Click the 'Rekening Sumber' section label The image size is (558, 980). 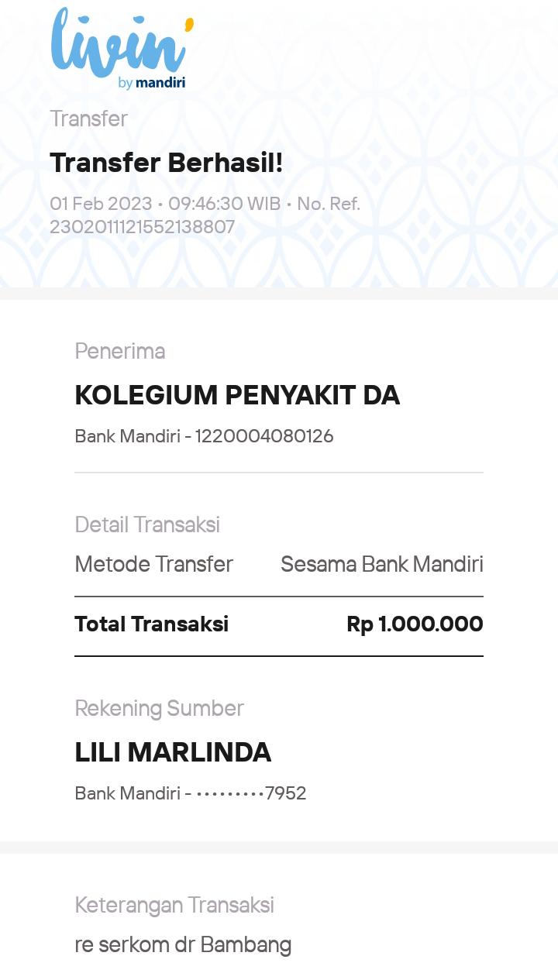[159, 708]
